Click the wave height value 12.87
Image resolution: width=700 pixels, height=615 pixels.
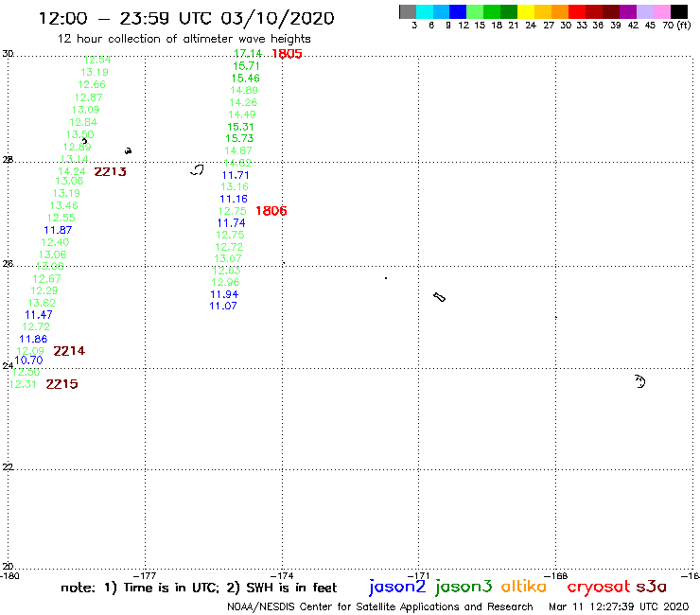[88, 97]
